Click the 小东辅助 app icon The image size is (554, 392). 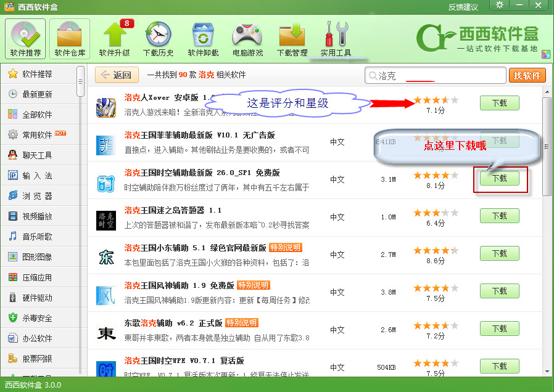106,258
